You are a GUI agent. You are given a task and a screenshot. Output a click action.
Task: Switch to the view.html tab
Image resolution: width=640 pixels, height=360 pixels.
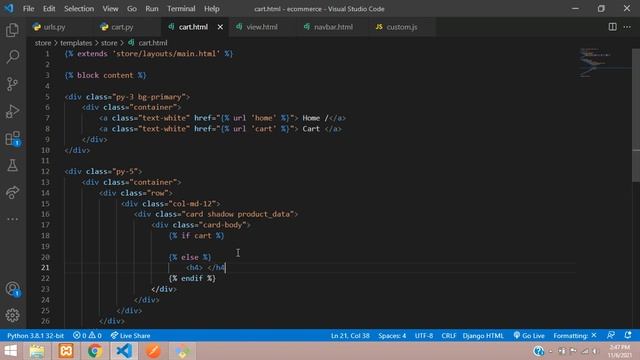pyautogui.click(x=262, y=27)
